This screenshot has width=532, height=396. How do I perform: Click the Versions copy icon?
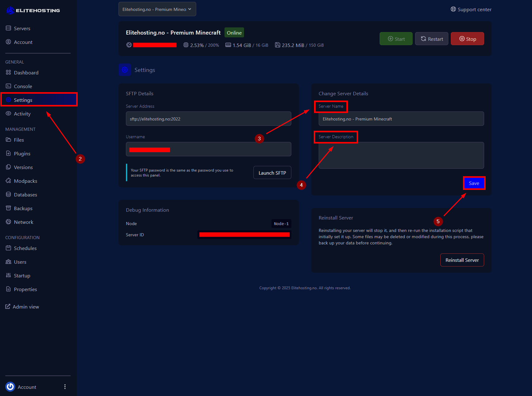point(8,167)
